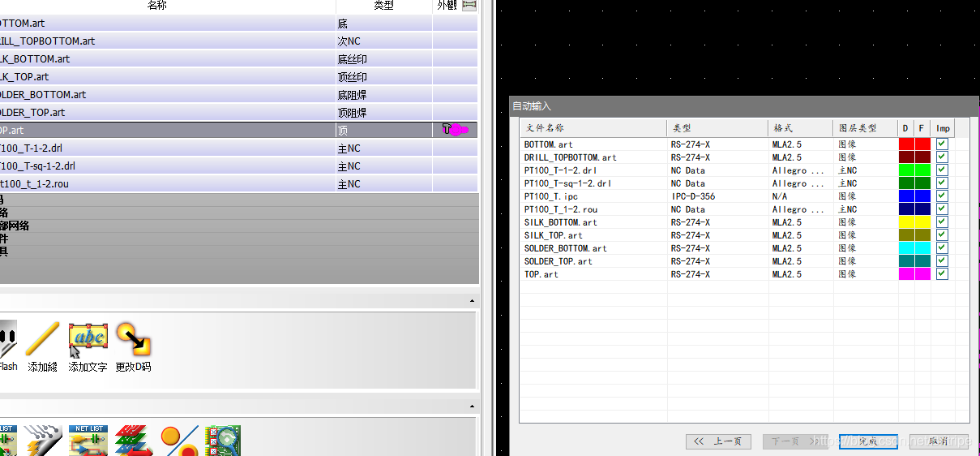Click IPC-D-356 type cell

692,196
